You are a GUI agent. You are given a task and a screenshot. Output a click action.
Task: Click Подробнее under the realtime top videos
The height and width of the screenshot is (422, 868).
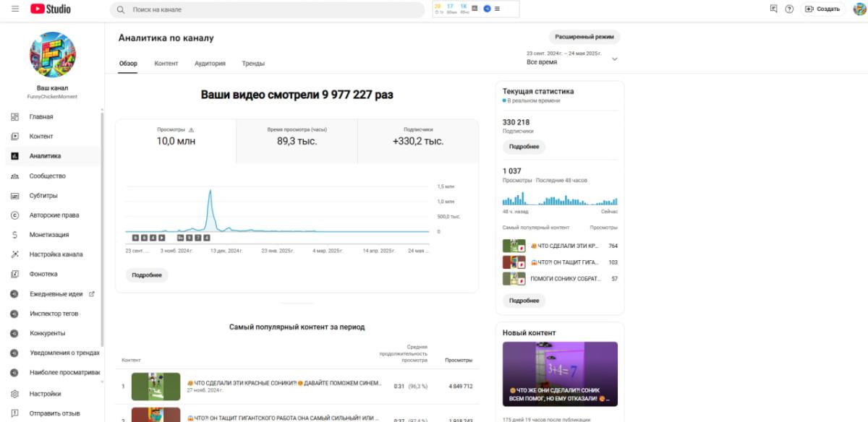[x=524, y=301]
